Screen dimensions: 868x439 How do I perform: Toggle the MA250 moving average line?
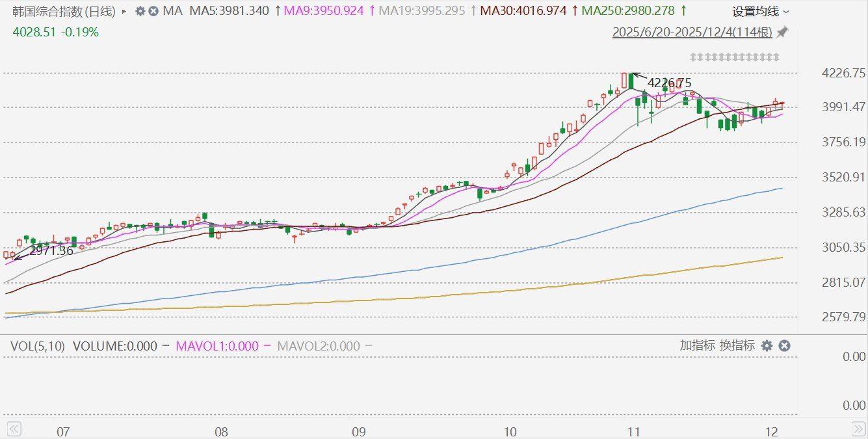(627, 11)
